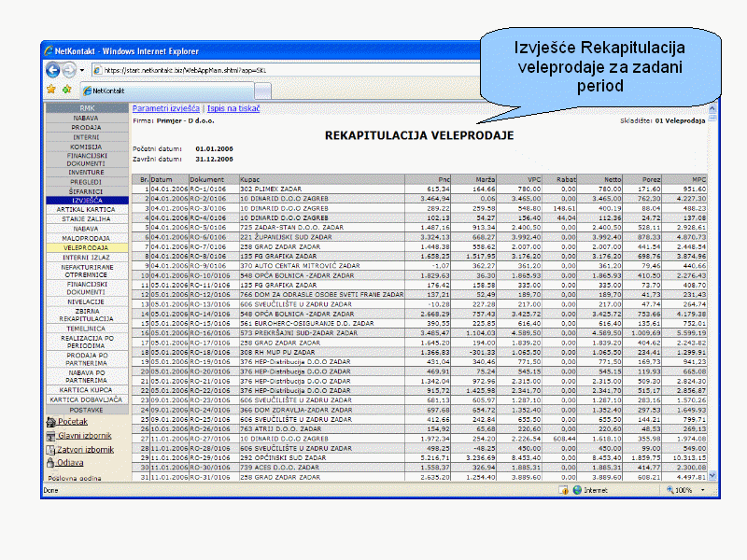Open the NIVELACIJE report item

86,301
